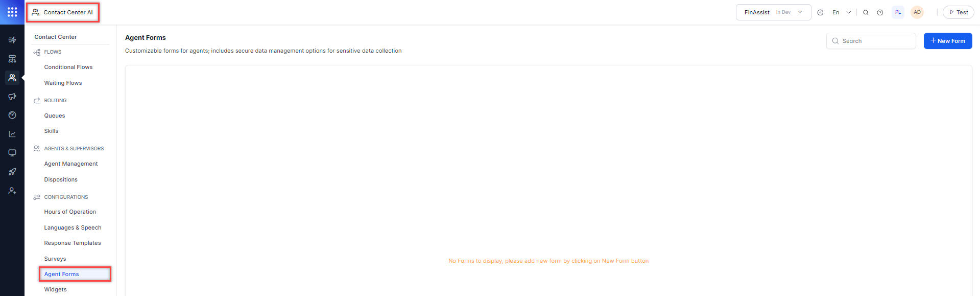Viewport: 980px width, 296px height.
Task: Open the AD user avatar menu
Action: pos(917,12)
